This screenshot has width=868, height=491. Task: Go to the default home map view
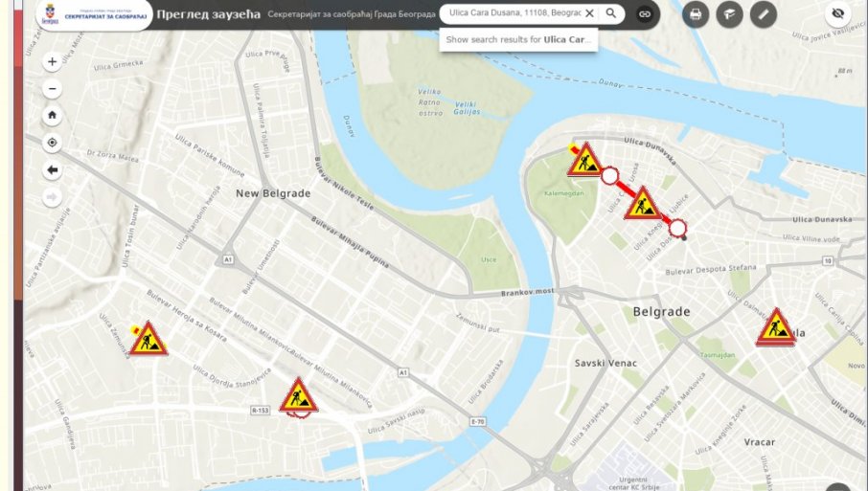click(52, 116)
